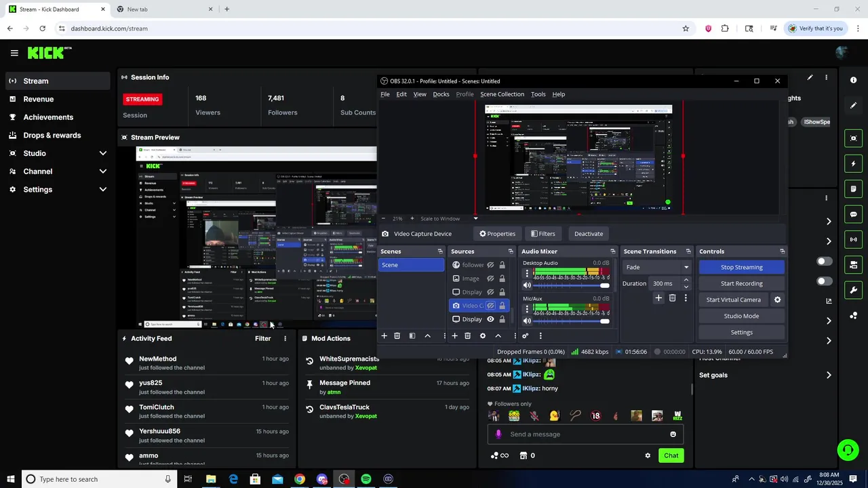Open OBS Tools menu
The image size is (868, 488).
tap(538, 94)
